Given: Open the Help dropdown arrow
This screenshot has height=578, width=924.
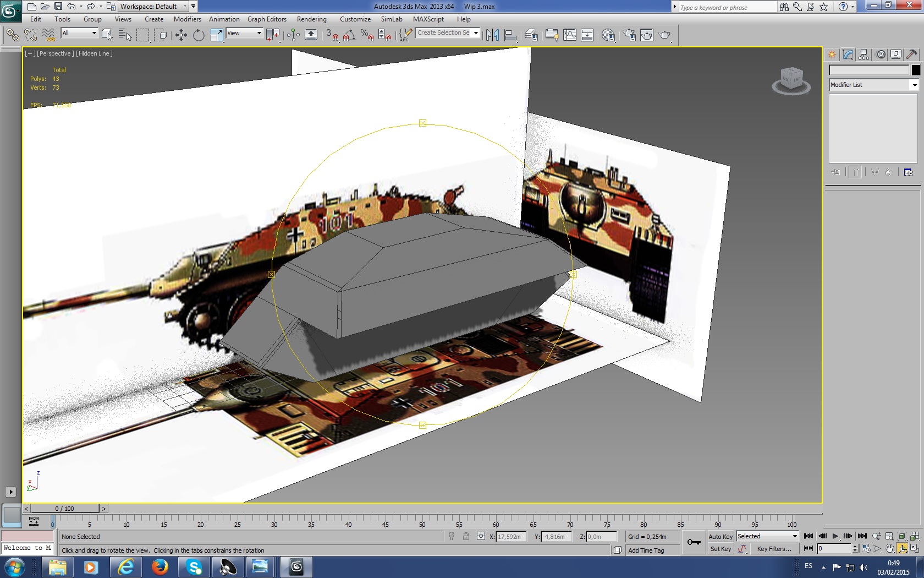Looking at the screenshot, I should (853, 7).
